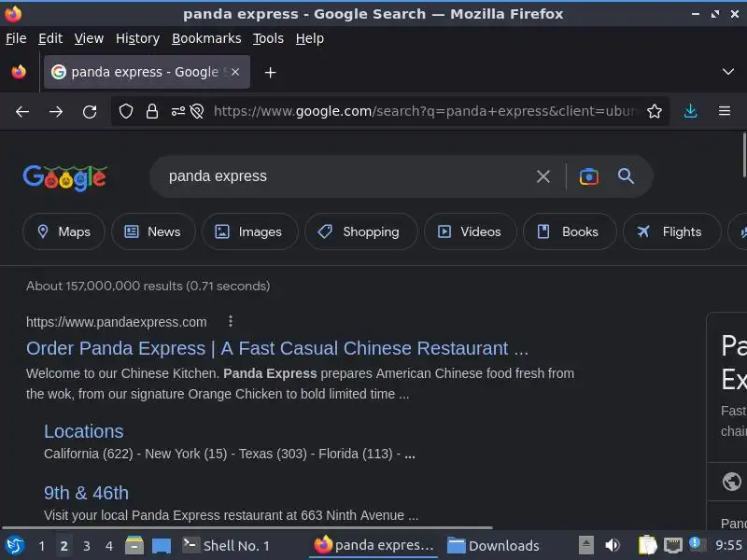Viewport: 747px width, 560px height.
Task: Open the file manager taskbar launcher
Action: pos(134,546)
